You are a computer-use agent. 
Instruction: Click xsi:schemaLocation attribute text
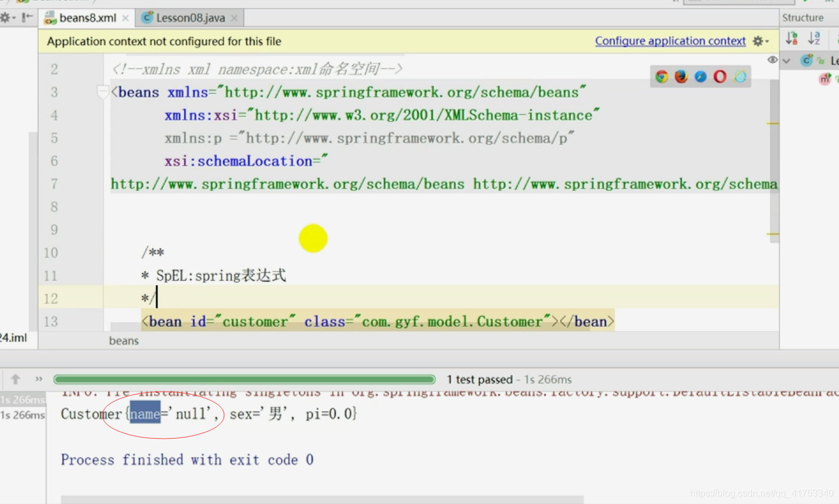tap(246, 161)
